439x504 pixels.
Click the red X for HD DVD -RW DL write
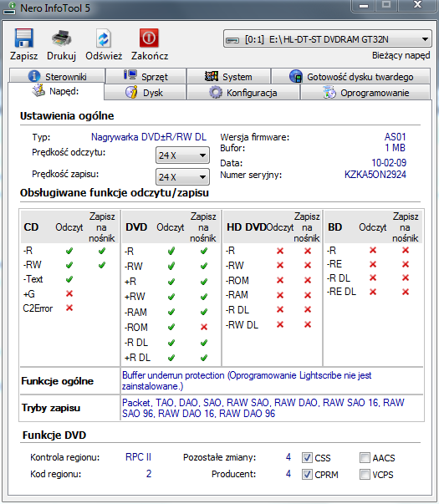(308, 324)
